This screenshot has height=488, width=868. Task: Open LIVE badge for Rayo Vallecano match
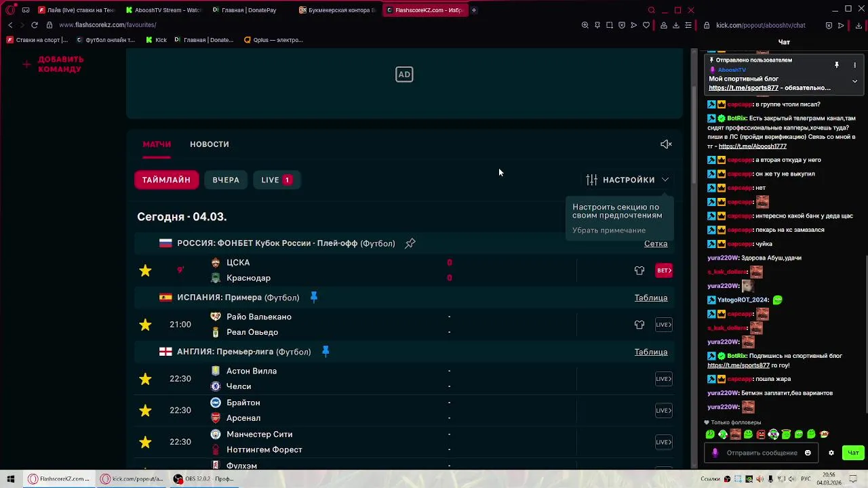(664, 325)
